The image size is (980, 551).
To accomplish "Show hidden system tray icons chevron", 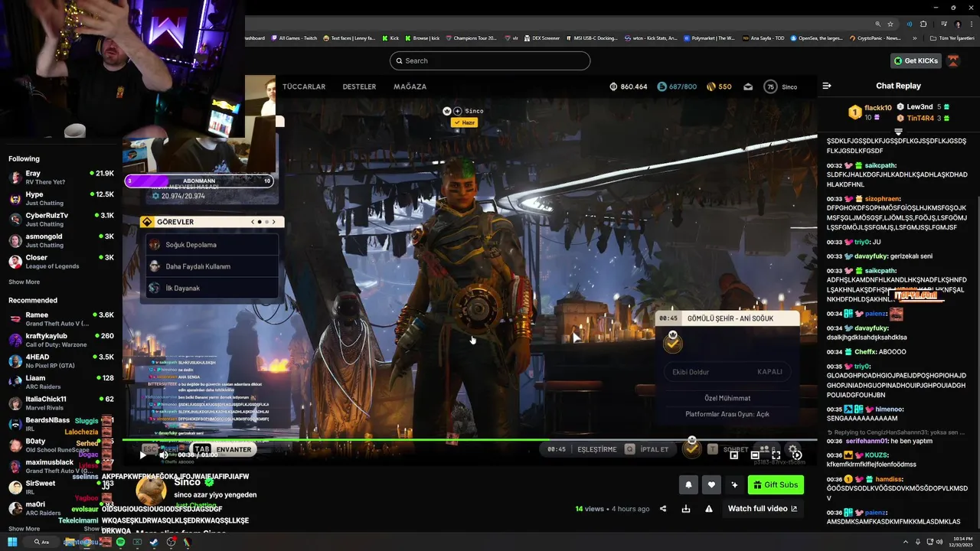I will point(905,542).
